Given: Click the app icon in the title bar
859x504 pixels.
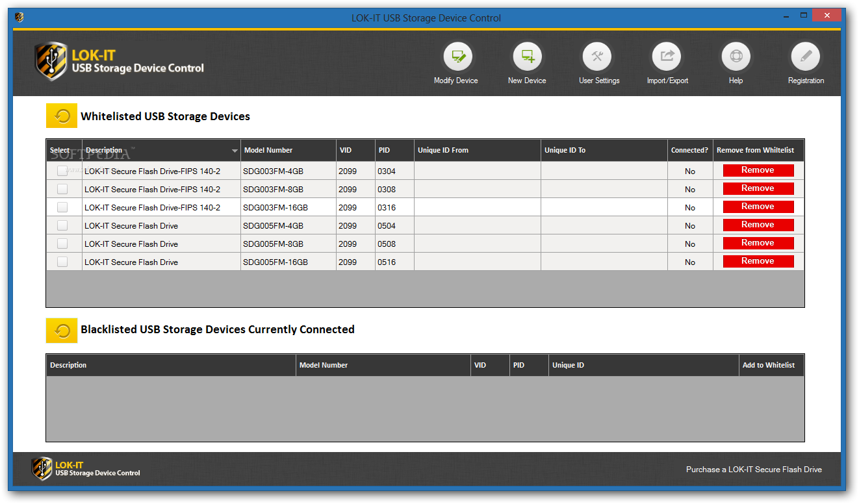Looking at the screenshot, I should pos(19,18).
